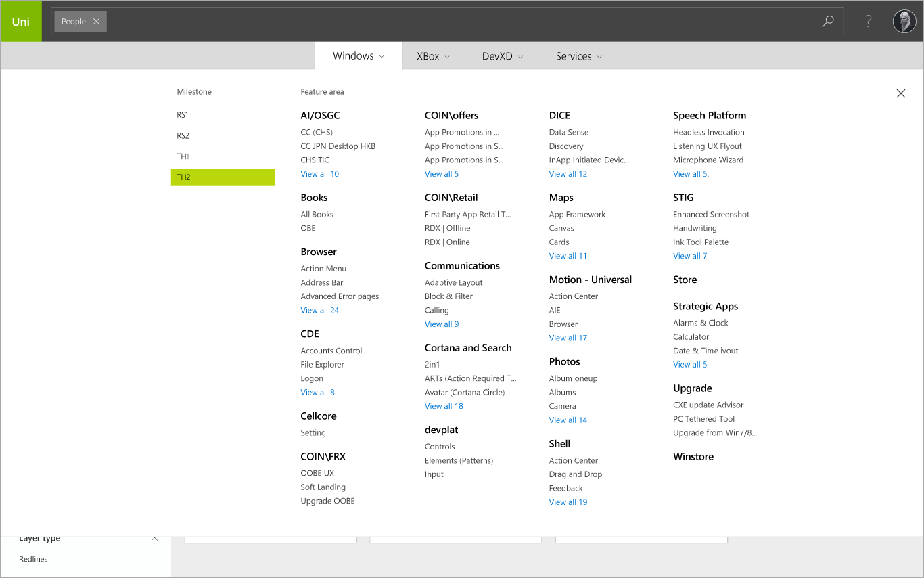
Task: Click View all 14 under Photos
Action: (x=568, y=420)
